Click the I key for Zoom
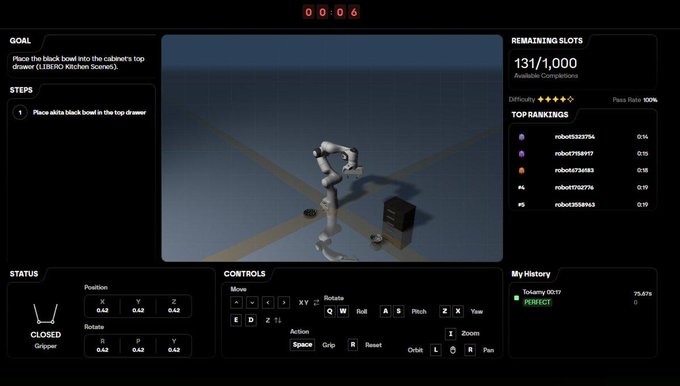Image resolution: width=680 pixels, height=386 pixels. coord(451,333)
